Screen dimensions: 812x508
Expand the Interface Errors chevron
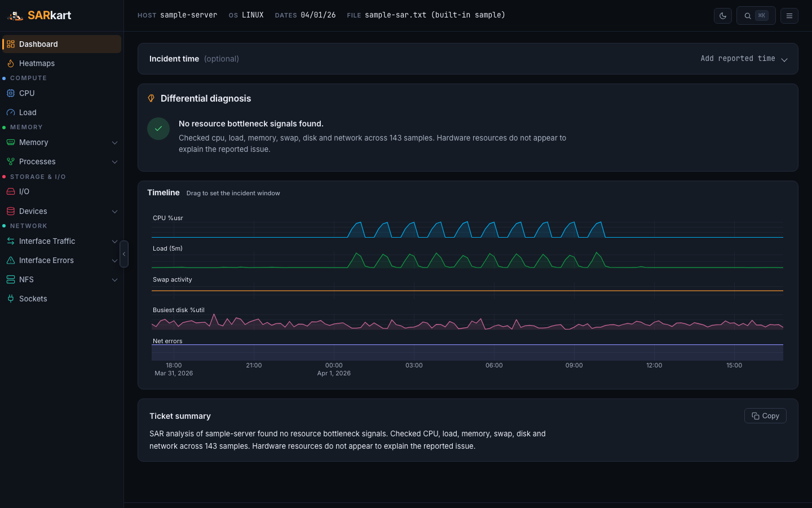click(x=114, y=261)
